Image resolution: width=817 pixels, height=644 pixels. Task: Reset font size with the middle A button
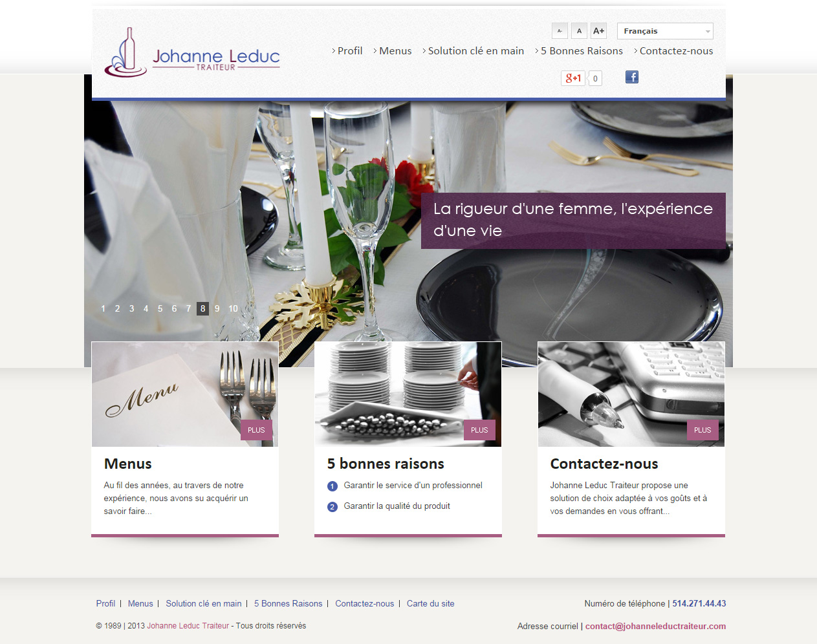pos(579,31)
